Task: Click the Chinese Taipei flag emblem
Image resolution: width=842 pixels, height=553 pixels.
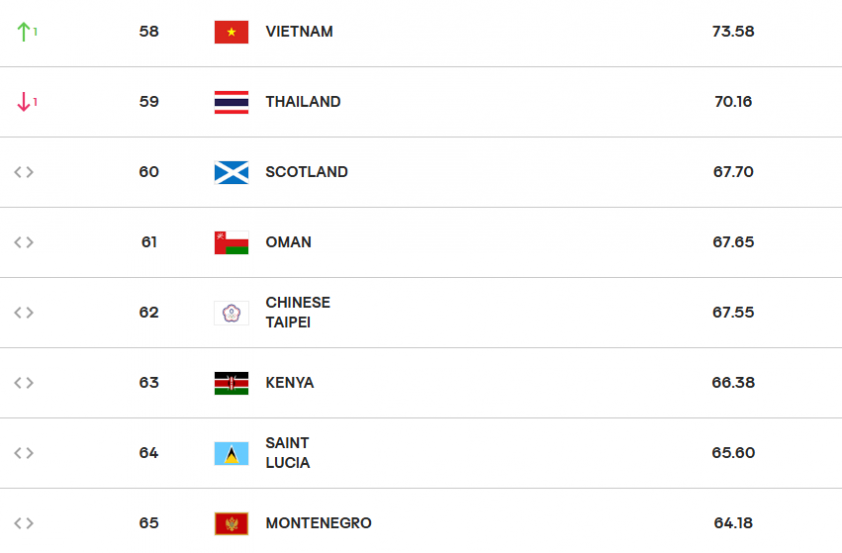Action: tap(231, 313)
